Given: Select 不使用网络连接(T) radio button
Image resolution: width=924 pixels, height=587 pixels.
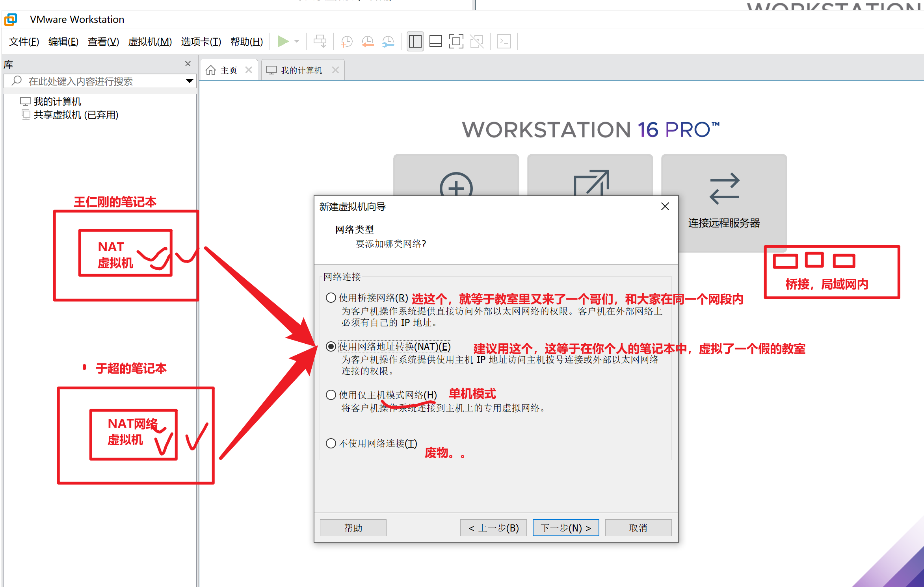Looking at the screenshot, I should 331,443.
